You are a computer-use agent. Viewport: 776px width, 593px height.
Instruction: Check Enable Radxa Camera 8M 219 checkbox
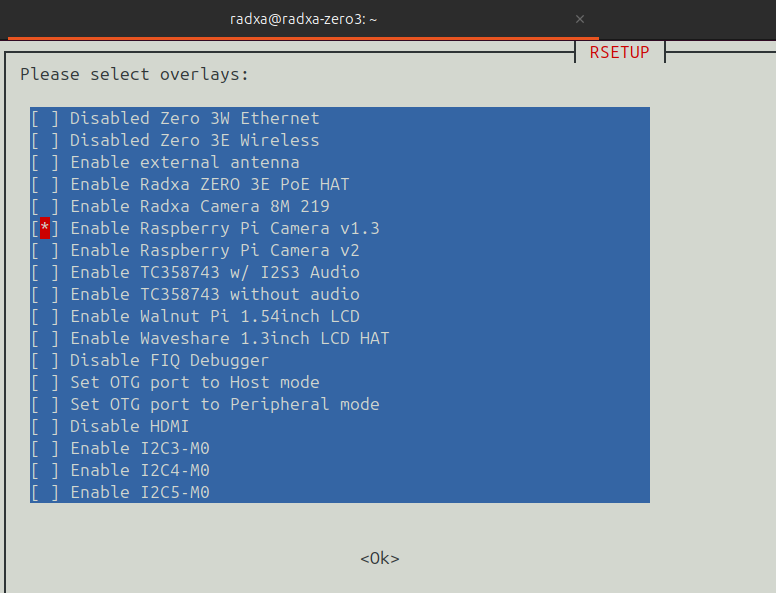click(45, 206)
